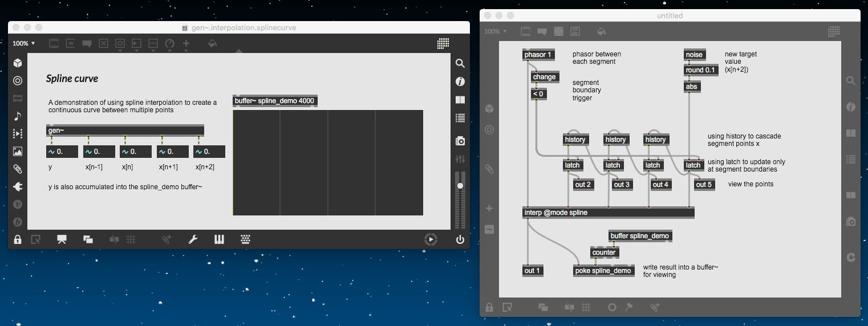Adjust the audio gain slider in splinecurve sidebar
Screen dimensions: 868x326
pyautogui.click(x=460, y=186)
